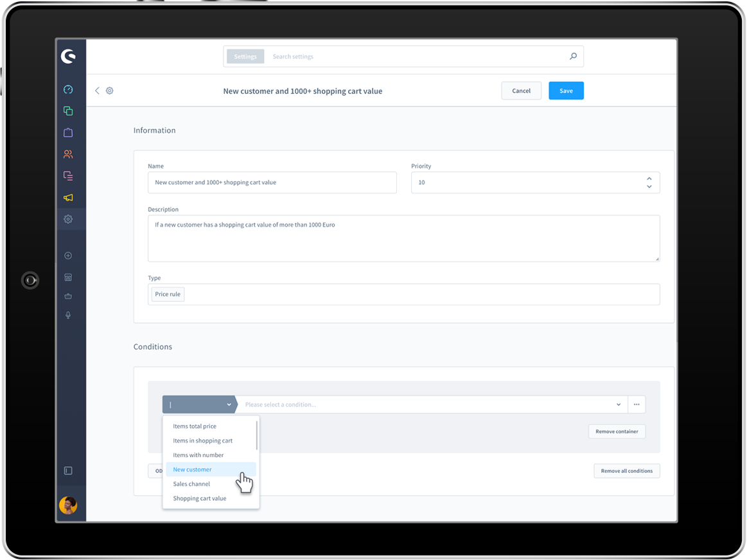Click the Settings tag in search bar

tap(245, 56)
